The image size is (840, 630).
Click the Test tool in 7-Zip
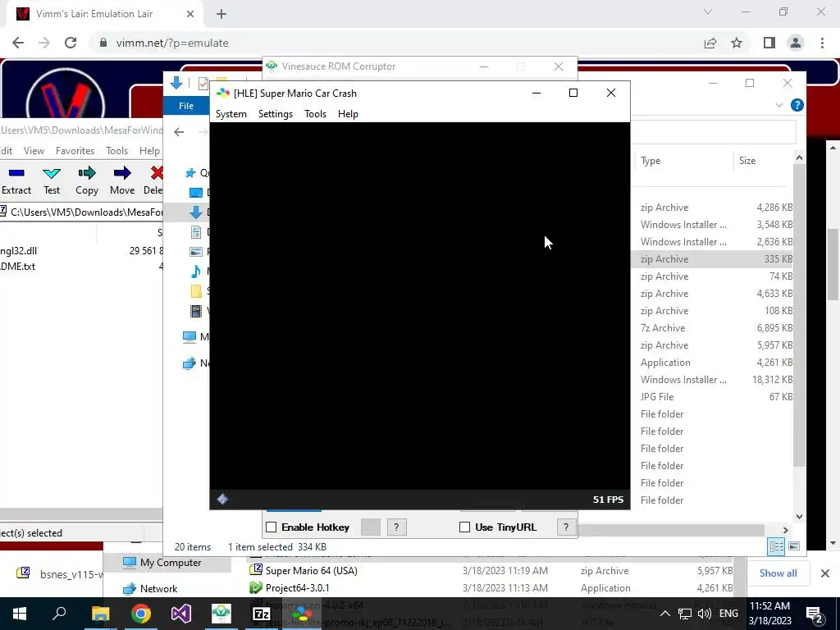pyautogui.click(x=52, y=180)
